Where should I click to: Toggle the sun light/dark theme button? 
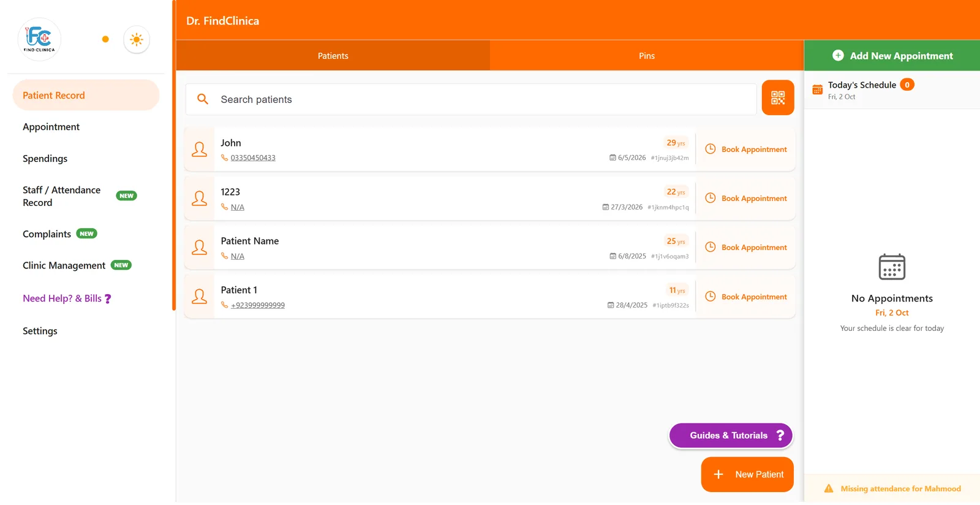click(x=137, y=39)
